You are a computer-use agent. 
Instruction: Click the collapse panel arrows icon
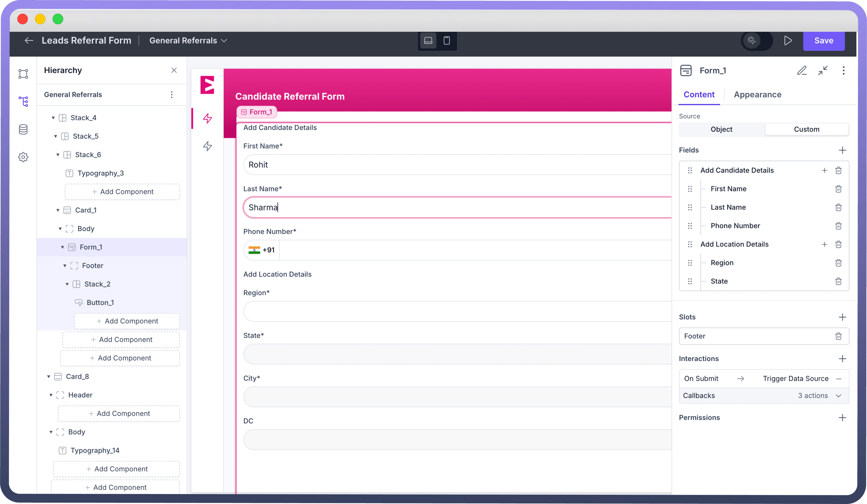(x=823, y=71)
